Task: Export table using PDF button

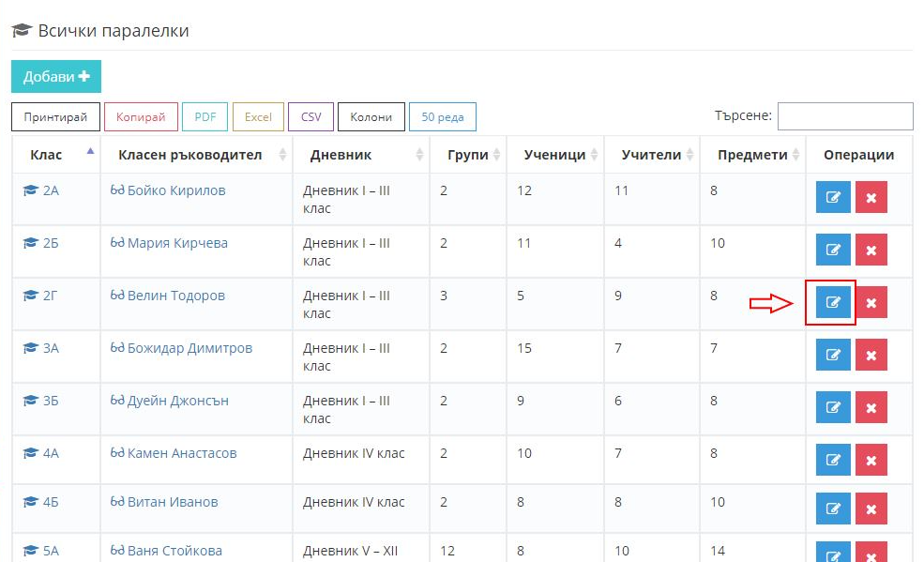Action: pos(204,117)
